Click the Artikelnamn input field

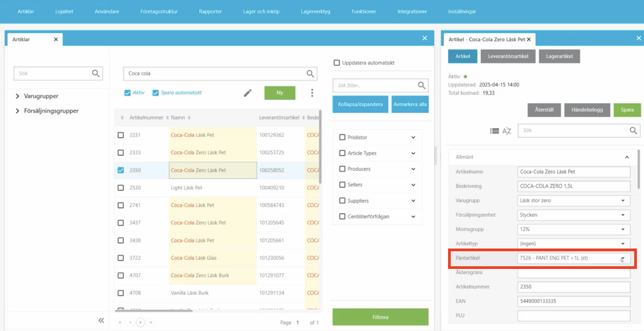pos(574,172)
